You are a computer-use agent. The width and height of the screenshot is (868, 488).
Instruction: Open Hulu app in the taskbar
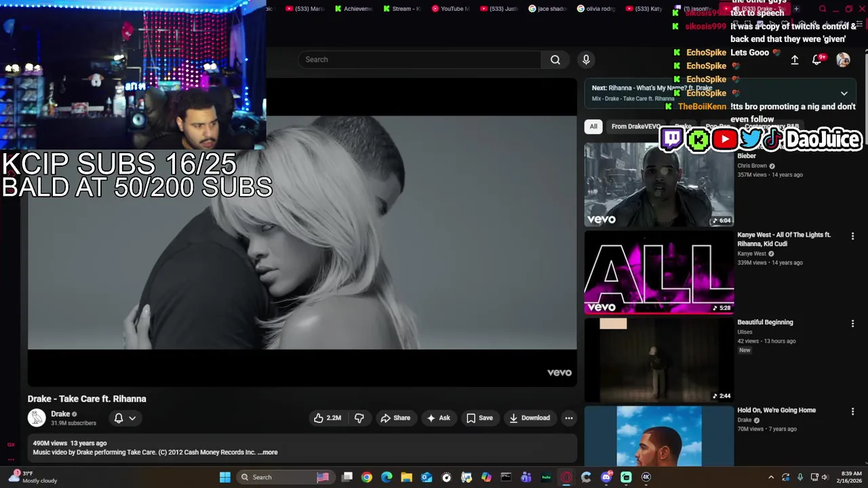tap(546, 477)
